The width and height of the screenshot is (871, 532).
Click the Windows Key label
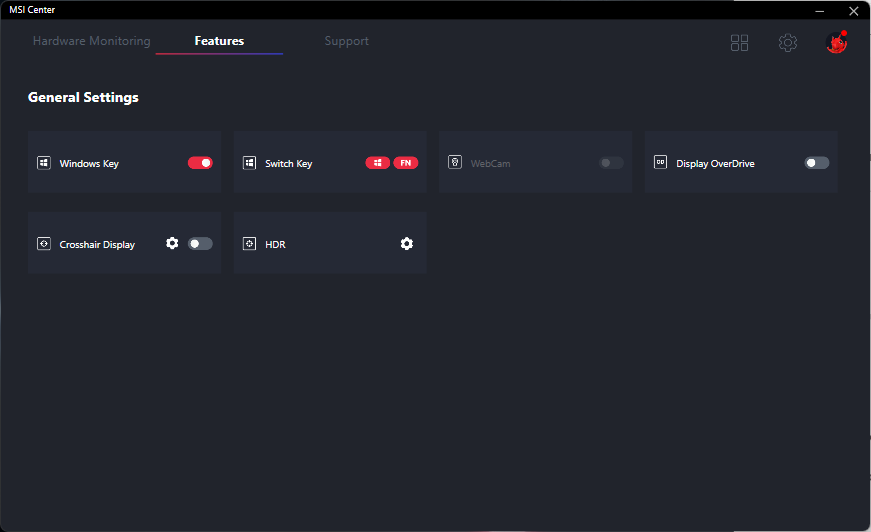89,164
